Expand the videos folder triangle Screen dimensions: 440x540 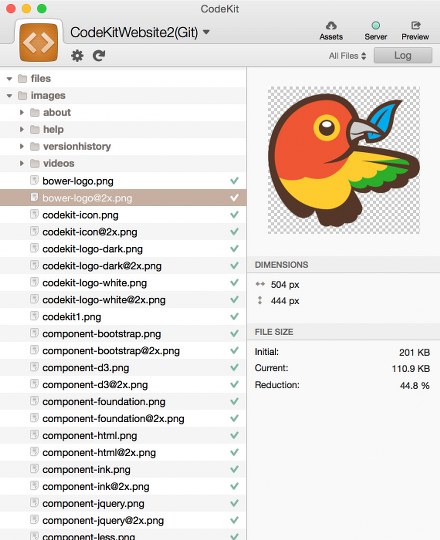[22, 163]
